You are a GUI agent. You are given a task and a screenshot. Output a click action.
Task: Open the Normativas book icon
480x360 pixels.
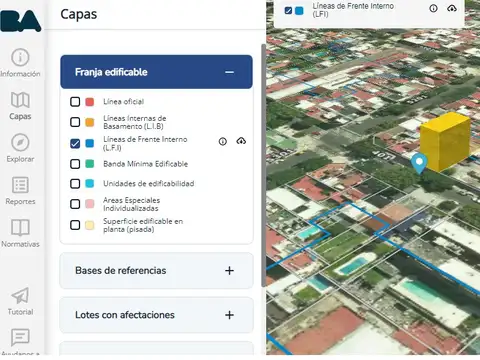(20, 228)
